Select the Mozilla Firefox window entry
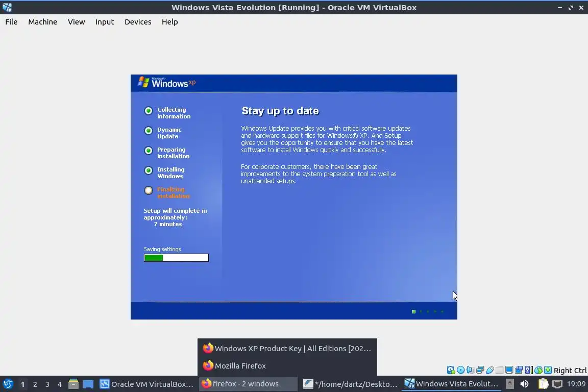 tap(287, 365)
